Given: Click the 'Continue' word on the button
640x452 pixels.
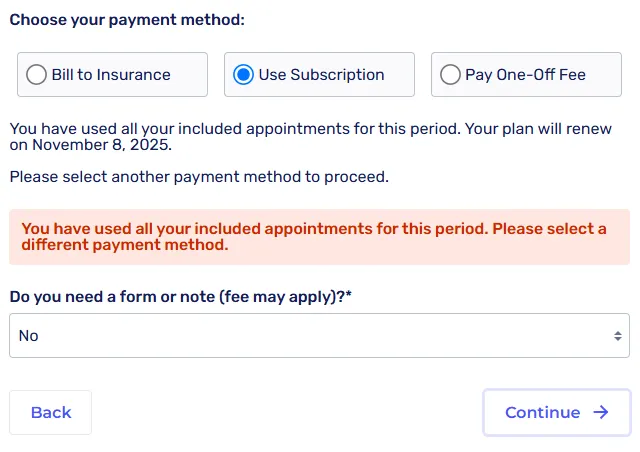Looking at the screenshot, I should point(542,413).
